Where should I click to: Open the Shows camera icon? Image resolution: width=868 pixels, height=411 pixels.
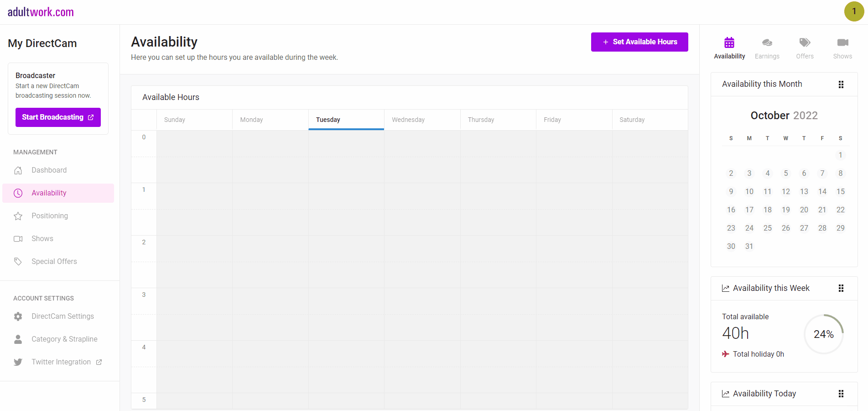tap(842, 43)
